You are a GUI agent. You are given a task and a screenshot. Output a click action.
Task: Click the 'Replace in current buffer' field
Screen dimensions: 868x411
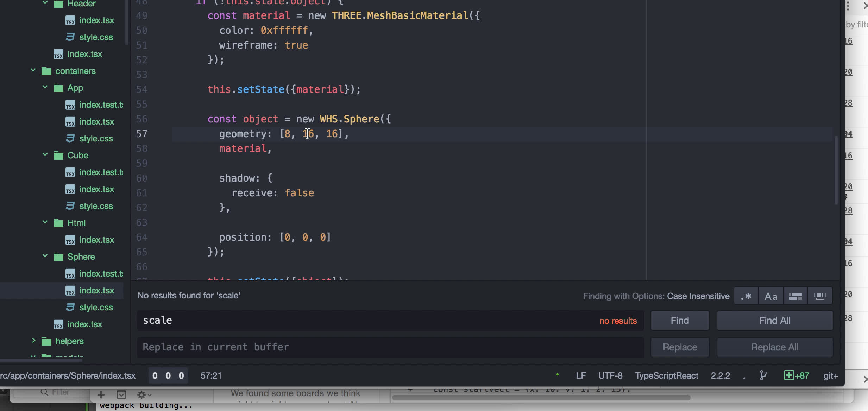coord(390,347)
